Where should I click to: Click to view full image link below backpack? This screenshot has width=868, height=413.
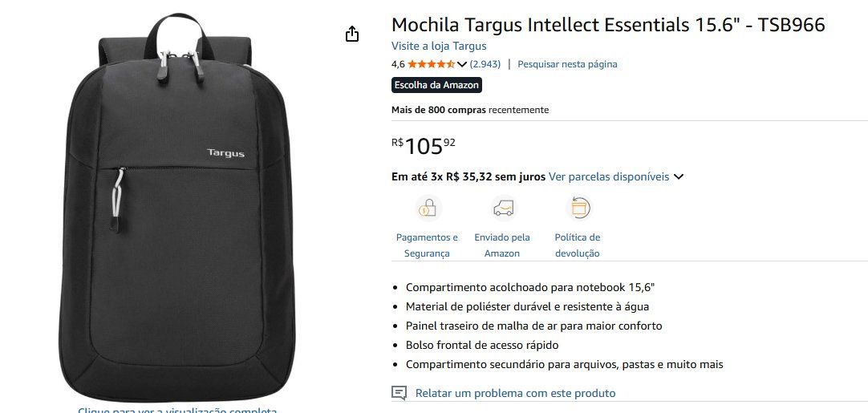pos(177,411)
